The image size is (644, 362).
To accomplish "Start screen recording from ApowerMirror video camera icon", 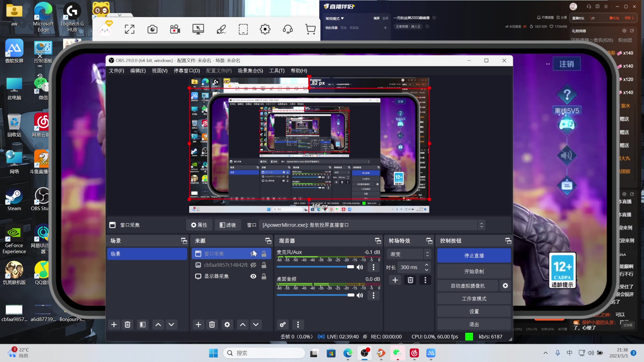I will coord(175,29).
